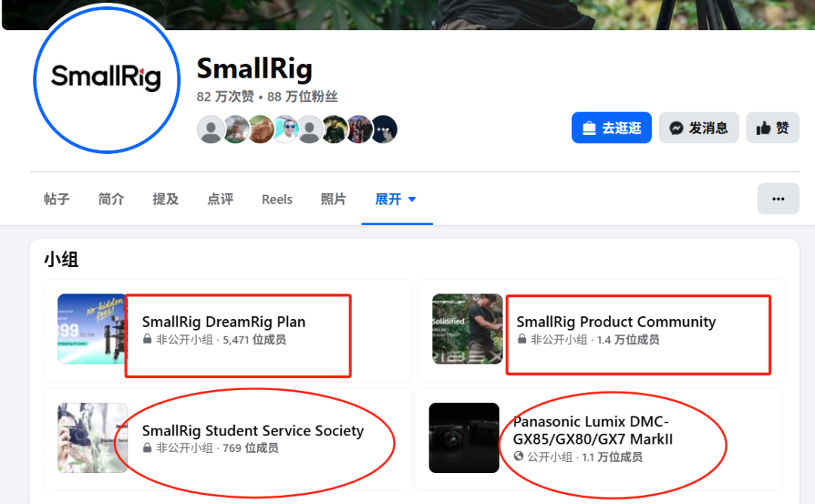815x504 pixels.
Task: Go to the 点评 tab
Action: [x=220, y=199]
